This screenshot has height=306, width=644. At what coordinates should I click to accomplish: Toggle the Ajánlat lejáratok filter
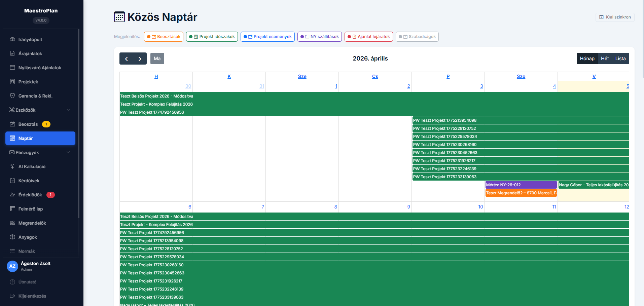[x=369, y=37]
